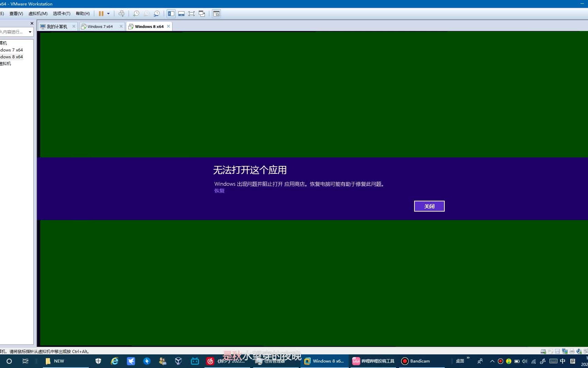This screenshot has width=588, height=368.
Task: Open the blue lightning app on the taskbar
Action: click(147, 361)
